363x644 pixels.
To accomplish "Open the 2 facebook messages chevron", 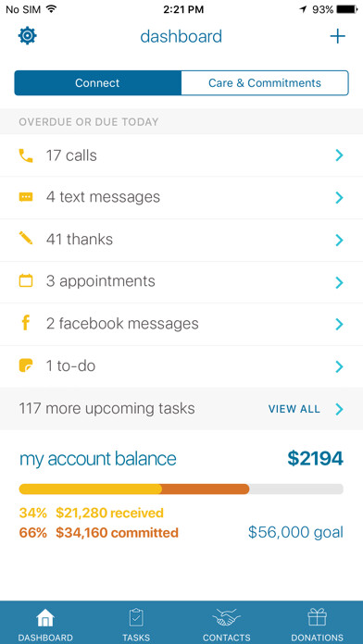I will 339,324.
